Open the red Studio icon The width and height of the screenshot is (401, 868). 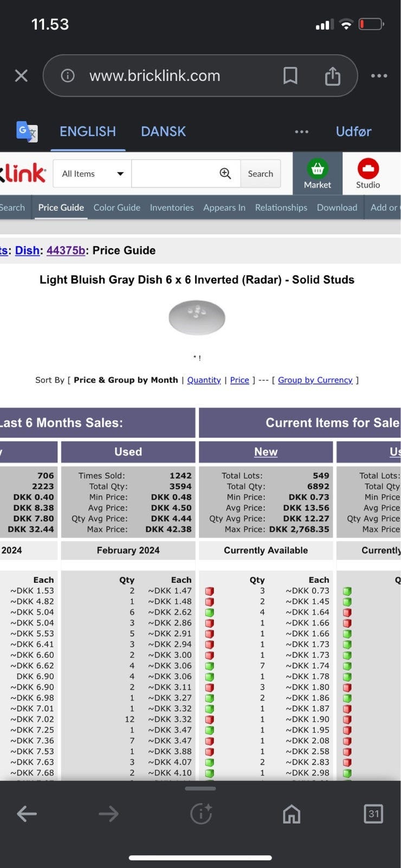click(368, 169)
